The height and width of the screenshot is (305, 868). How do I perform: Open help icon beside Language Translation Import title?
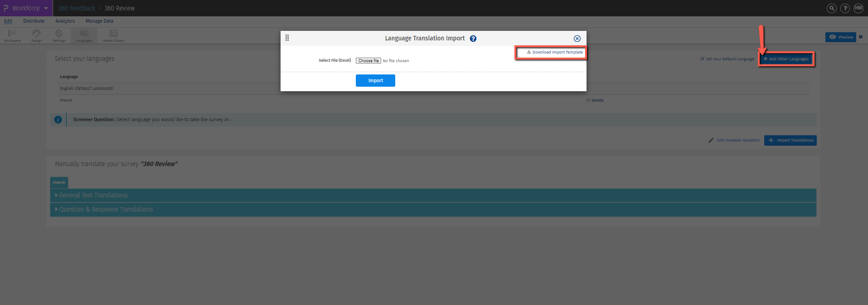[x=473, y=39]
